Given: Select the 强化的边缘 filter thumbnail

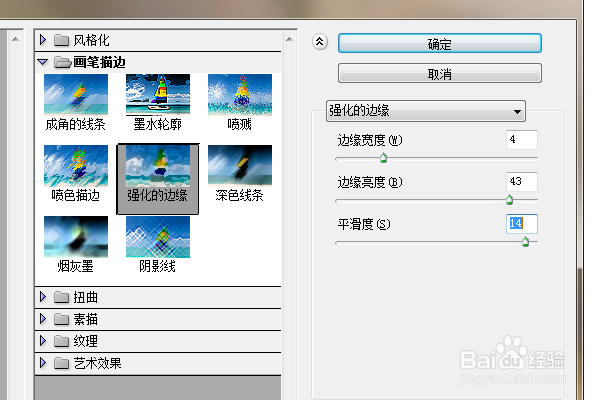Looking at the screenshot, I should click(x=158, y=166).
